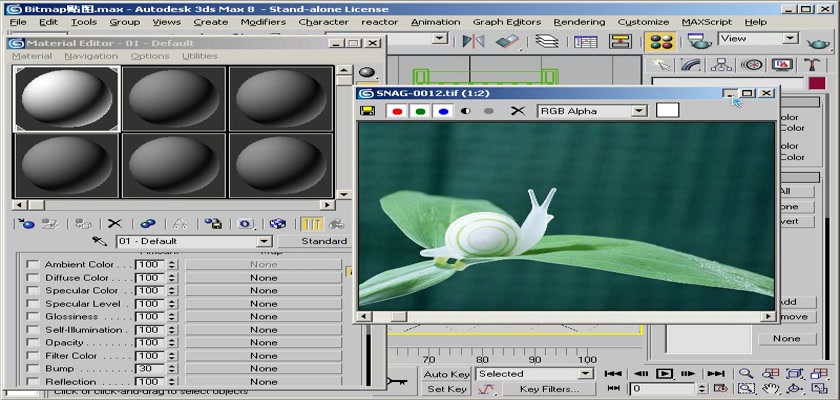Go to End frame button
Image resolution: width=840 pixels, height=400 pixels.
point(716,374)
